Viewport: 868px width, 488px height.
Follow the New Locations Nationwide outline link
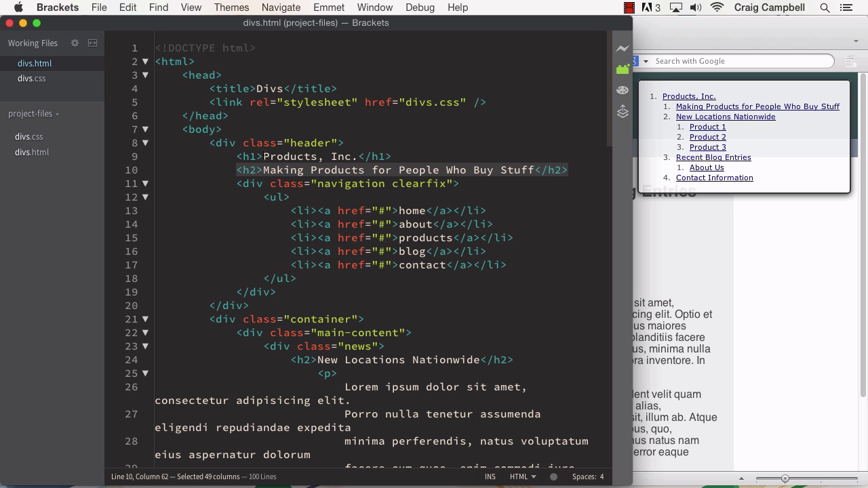pos(726,117)
